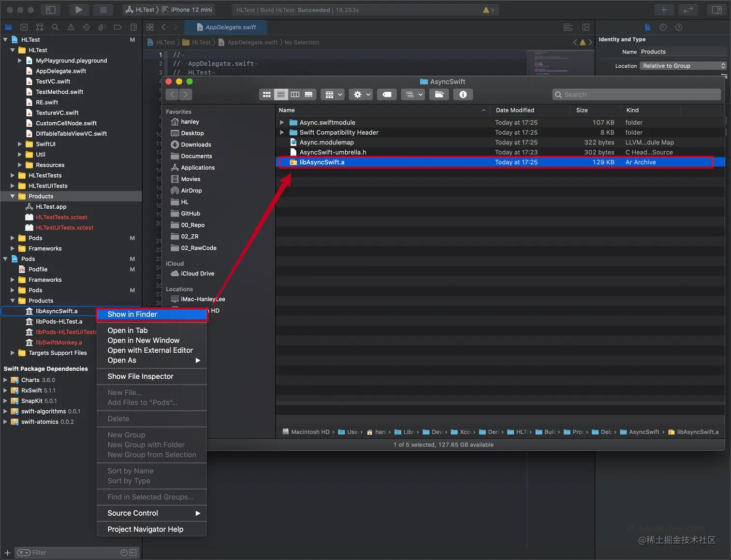Choose Show File Inspector menu item
This screenshot has height=560, width=731.
[x=152, y=376]
